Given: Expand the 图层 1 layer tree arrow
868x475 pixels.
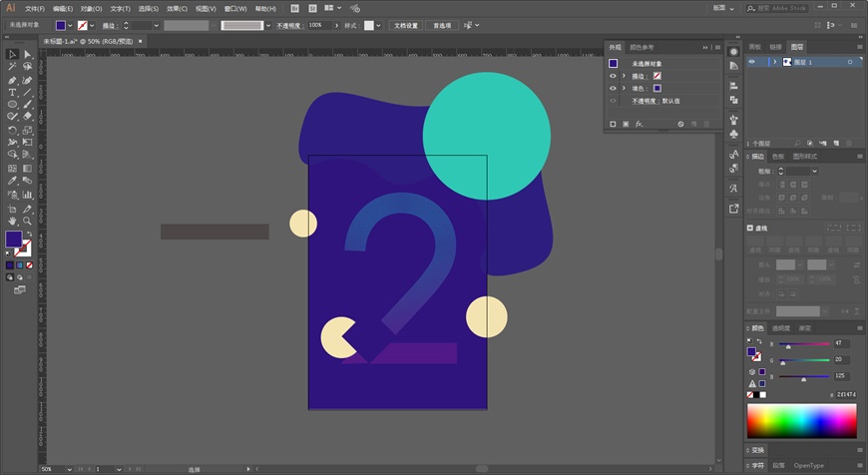Looking at the screenshot, I should click(x=774, y=62).
